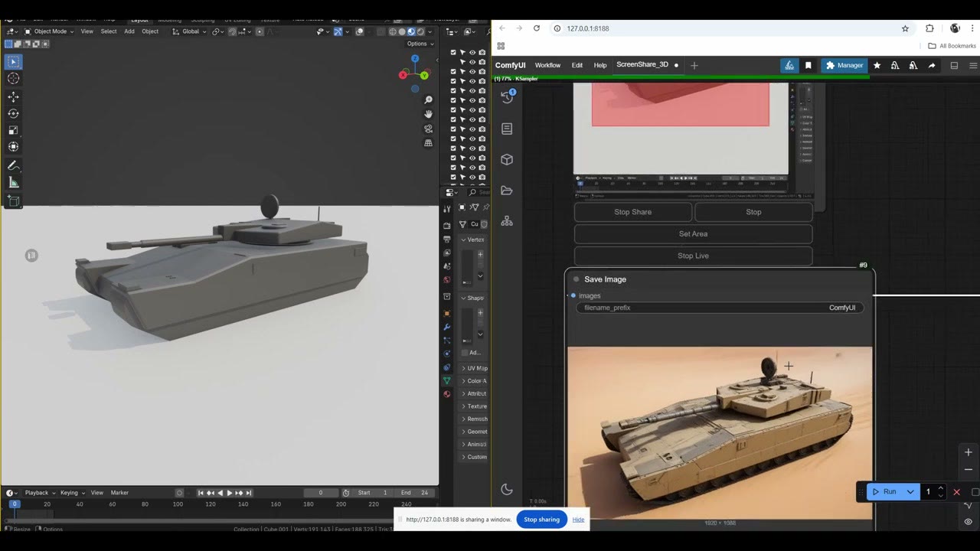
Task: Click the share arrow icon in ComfyUI toolbar
Action: click(x=932, y=66)
